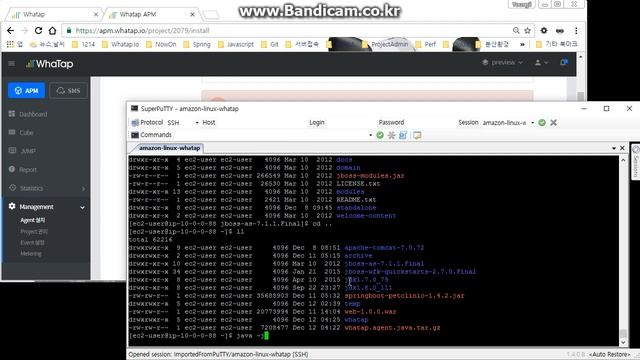The image size is (640, 360).
Task: Open the Javascript bookmark folder
Action: tap(236, 44)
